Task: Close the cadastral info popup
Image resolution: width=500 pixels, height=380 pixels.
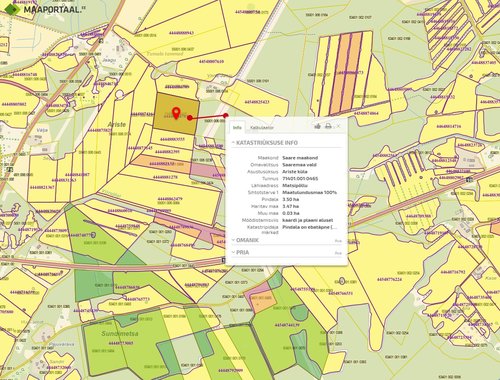Action: 338,126
